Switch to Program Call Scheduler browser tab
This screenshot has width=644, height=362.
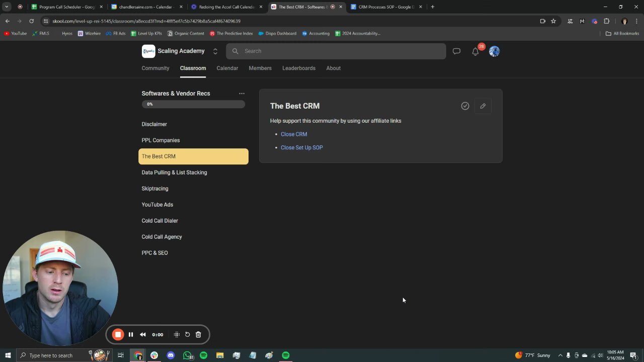tap(66, 7)
